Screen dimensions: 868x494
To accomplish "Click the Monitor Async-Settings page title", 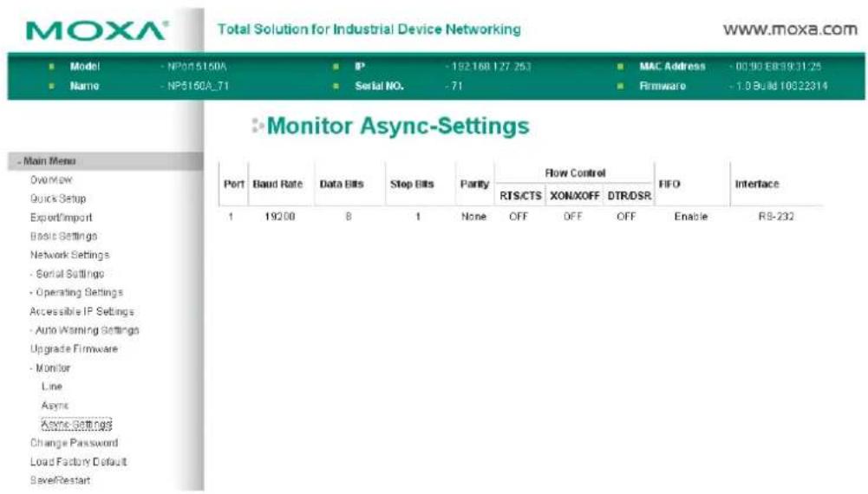I will coord(398,127).
